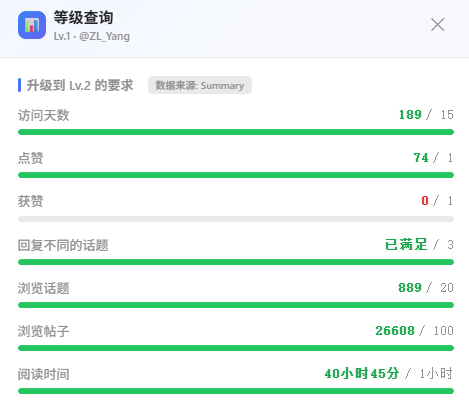
Task: Click the 等级查询 title text
Action: [83, 18]
